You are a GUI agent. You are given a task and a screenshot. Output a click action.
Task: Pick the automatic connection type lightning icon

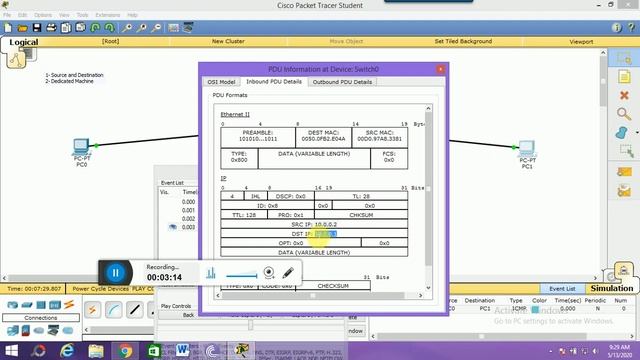tap(93, 310)
